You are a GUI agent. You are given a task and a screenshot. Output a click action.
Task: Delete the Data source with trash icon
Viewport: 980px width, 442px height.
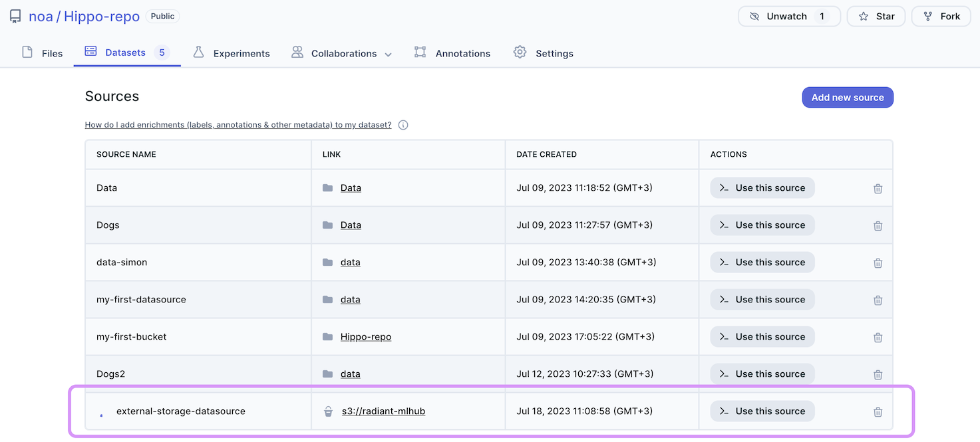tap(878, 189)
